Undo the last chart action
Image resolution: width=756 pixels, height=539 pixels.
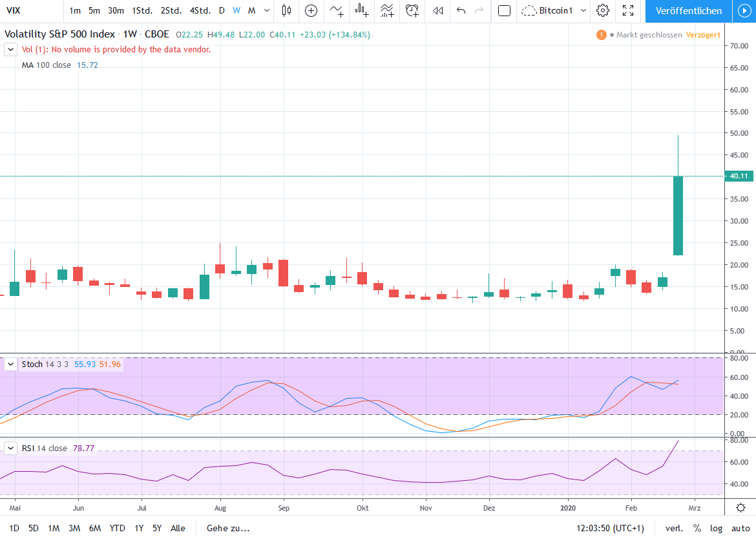[x=461, y=11]
